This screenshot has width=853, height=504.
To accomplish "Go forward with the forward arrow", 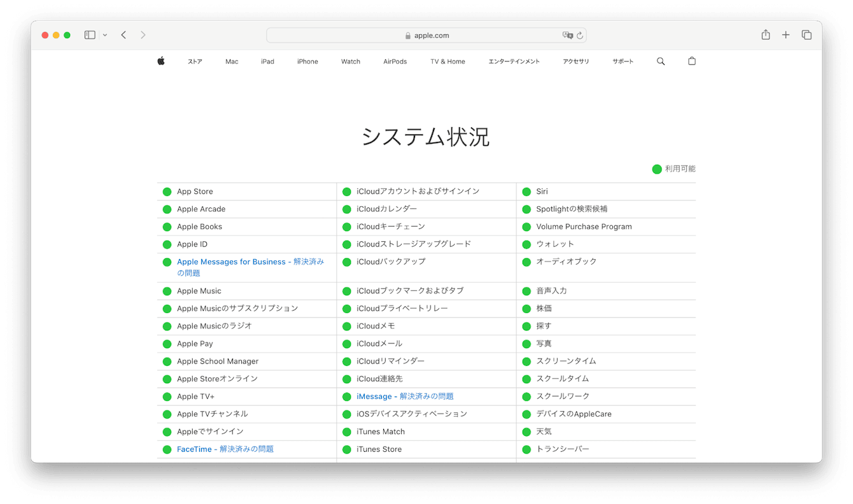I will pos(143,35).
